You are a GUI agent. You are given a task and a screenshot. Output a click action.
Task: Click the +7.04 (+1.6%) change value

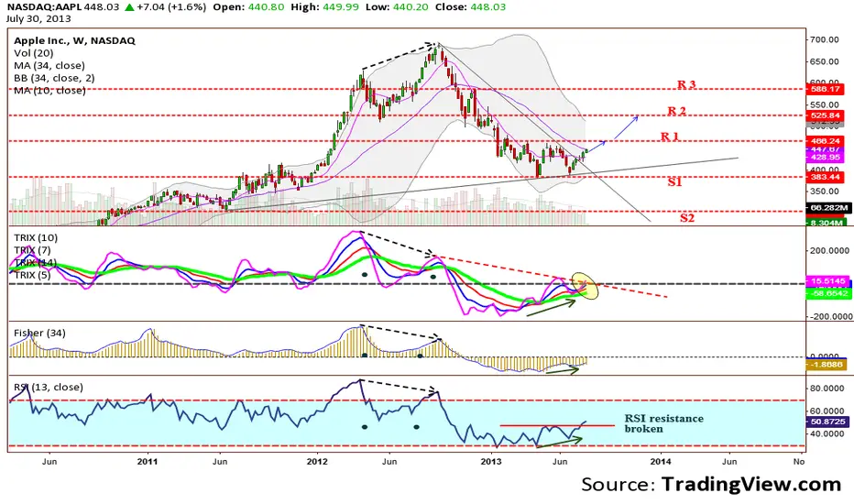(171, 7)
